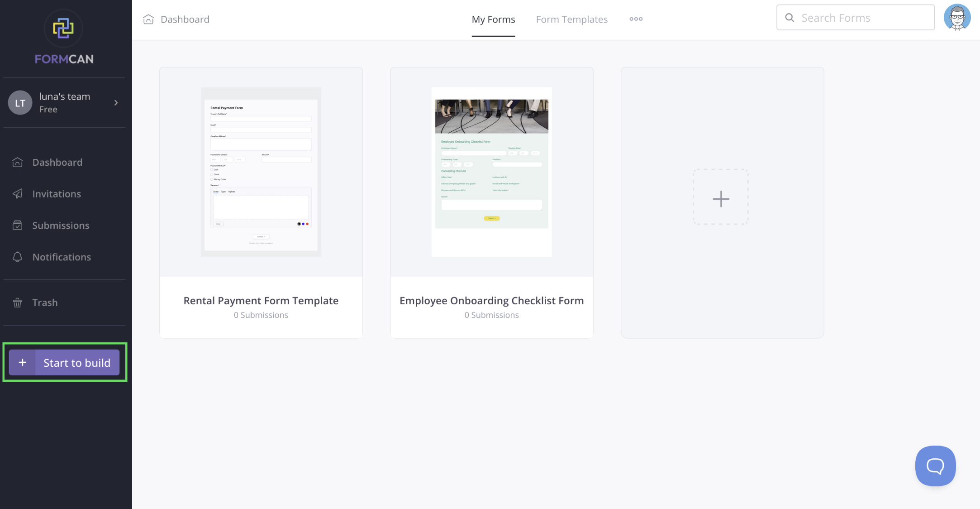Image resolution: width=980 pixels, height=509 pixels.
Task: Click the Invitations icon in sidebar
Action: pyautogui.click(x=18, y=193)
